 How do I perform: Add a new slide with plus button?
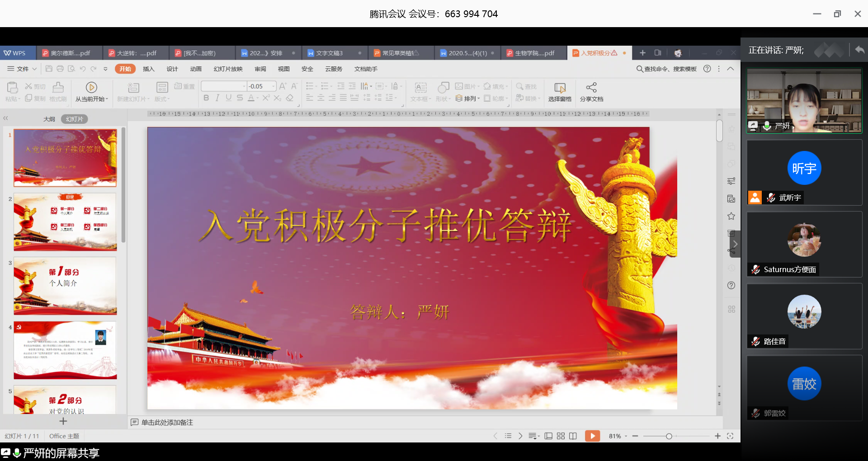pos(63,421)
